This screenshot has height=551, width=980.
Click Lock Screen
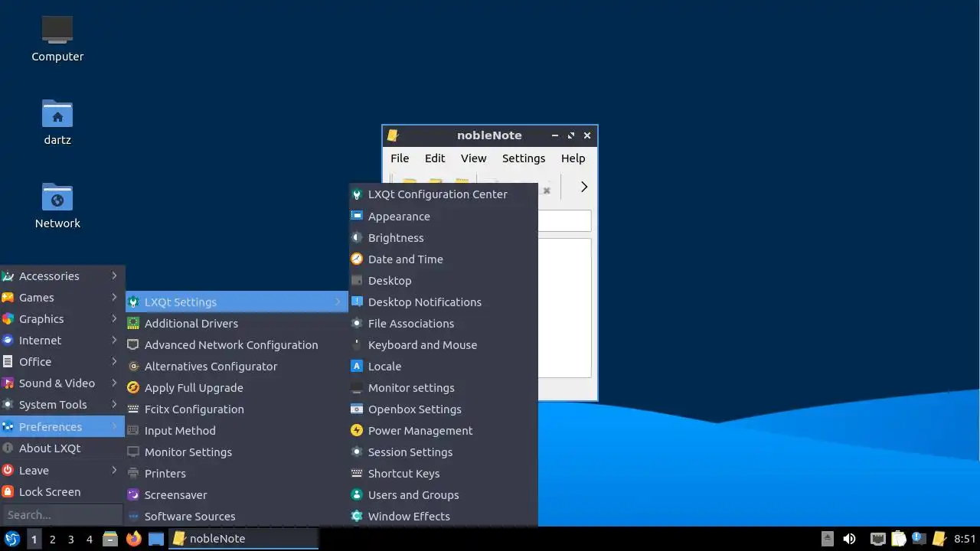pyautogui.click(x=62, y=492)
